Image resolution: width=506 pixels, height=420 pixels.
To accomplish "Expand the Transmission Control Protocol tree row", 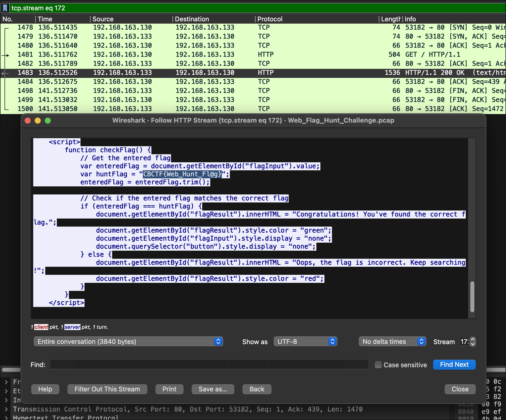I will coord(6,409).
